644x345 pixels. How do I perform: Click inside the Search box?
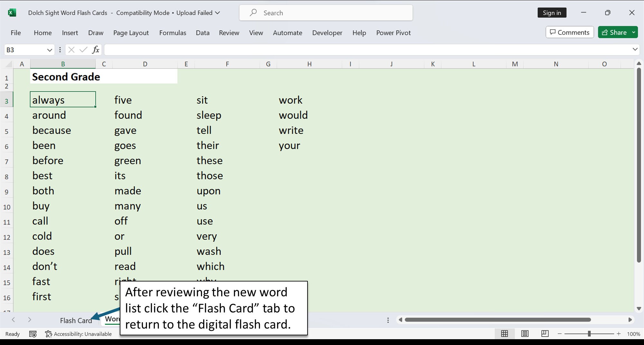click(325, 13)
